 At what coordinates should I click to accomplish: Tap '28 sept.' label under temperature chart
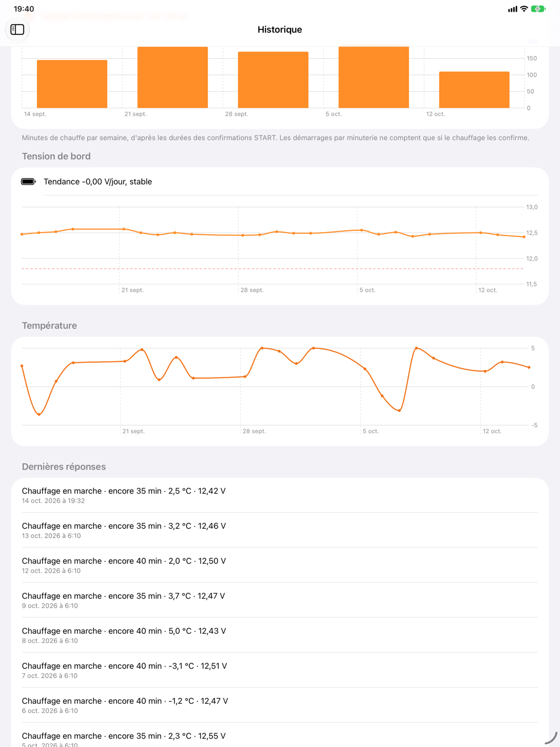[x=254, y=431]
